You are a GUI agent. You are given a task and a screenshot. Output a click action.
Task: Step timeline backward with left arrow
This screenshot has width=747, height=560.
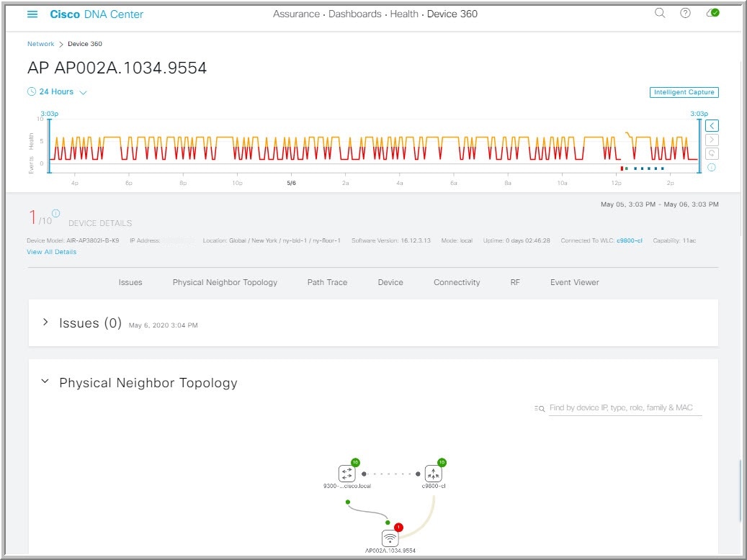pyautogui.click(x=712, y=126)
